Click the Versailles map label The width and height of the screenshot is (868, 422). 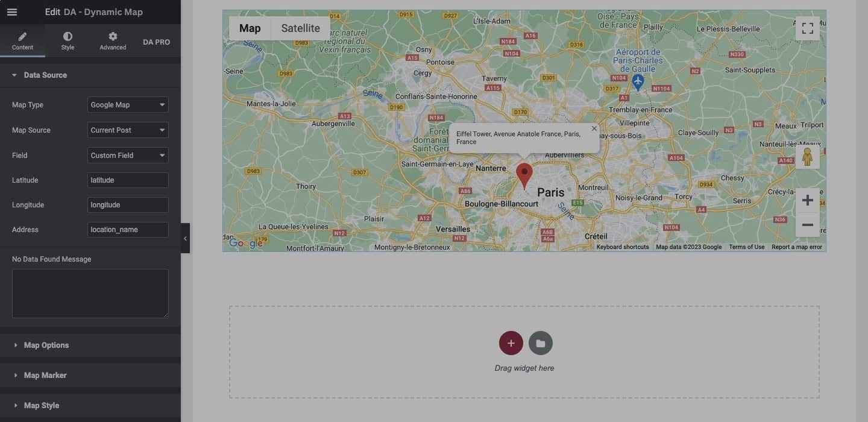tap(453, 229)
